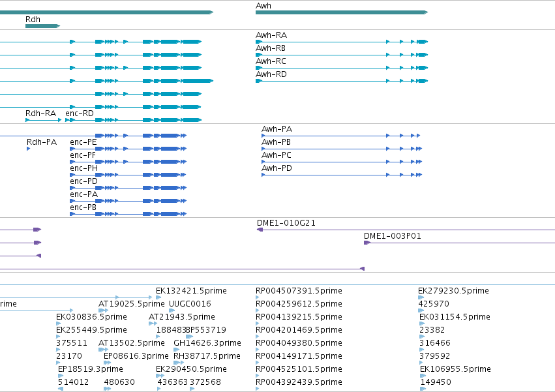Click EST label EK132421.5prime
The width and height of the screenshot is (555, 392).
pyautogui.click(x=191, y=291)
